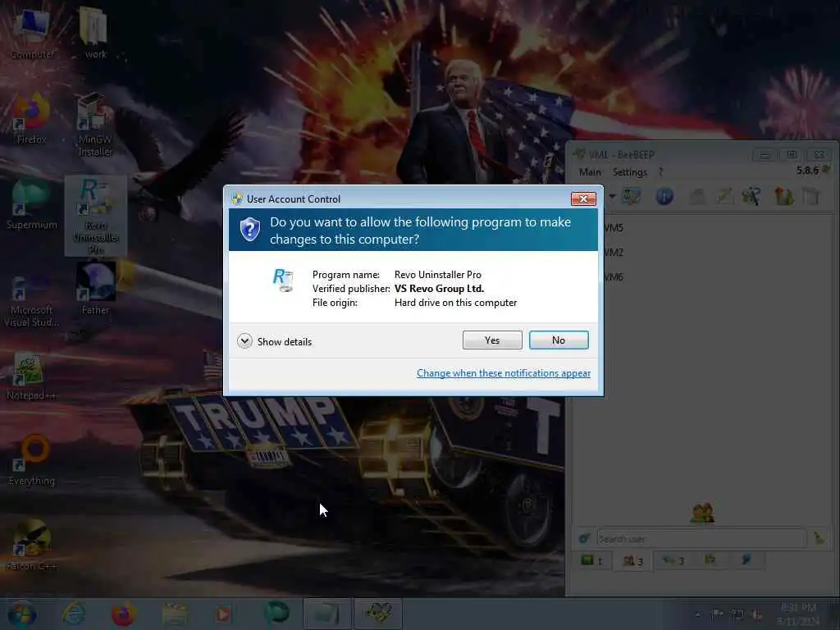
Task: Switch to the green tab showing 1 in BeeBEEP
Action: pos(592,560)
